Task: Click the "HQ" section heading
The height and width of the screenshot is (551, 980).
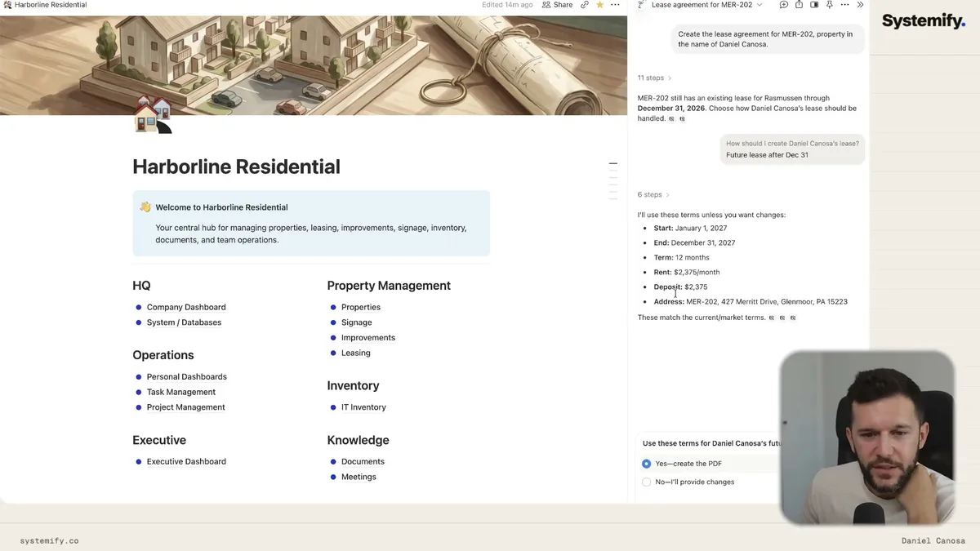Action: pyautogui.click(x=141, y=286)
